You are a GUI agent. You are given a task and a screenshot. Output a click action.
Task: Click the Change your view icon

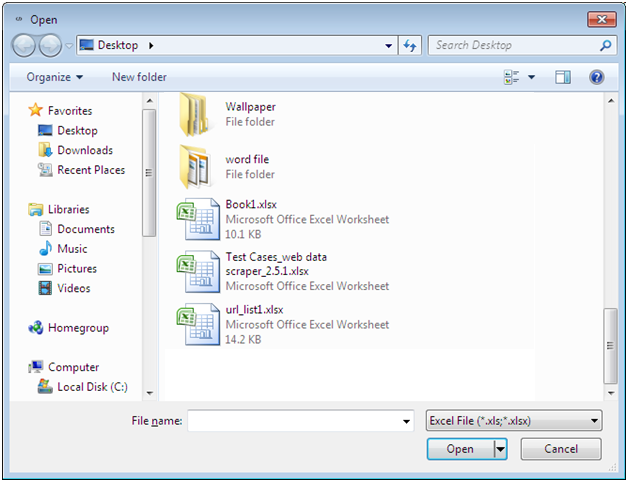point(511,77)
